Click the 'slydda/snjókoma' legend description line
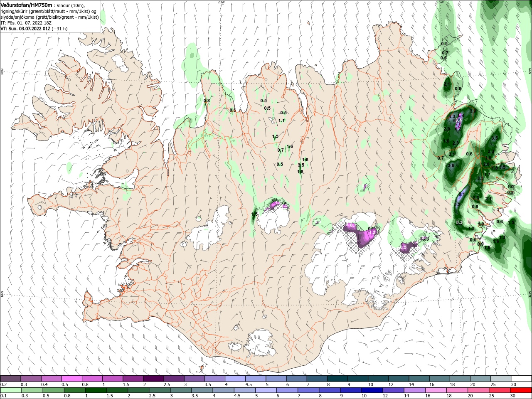Image resolution: width=532 pixels, height=399 pixels. click(49, 17)
